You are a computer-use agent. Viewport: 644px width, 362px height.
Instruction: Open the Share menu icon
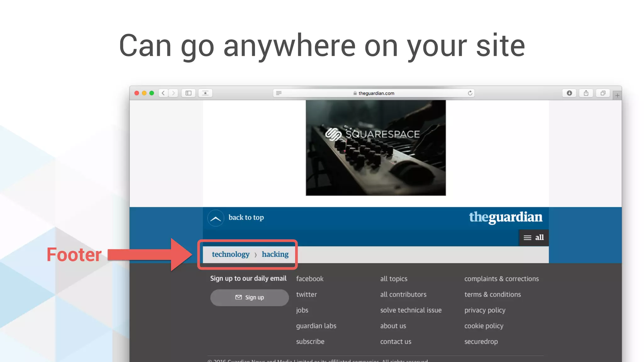pos(586,93)
